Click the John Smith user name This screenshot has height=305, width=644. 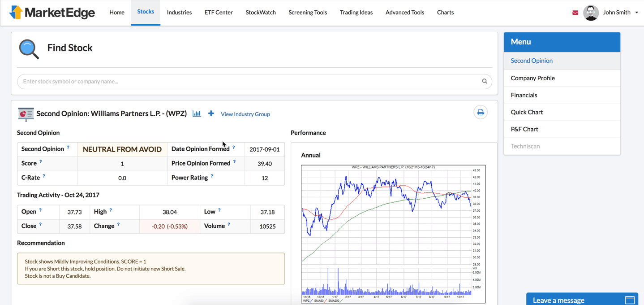click(617, 13)
